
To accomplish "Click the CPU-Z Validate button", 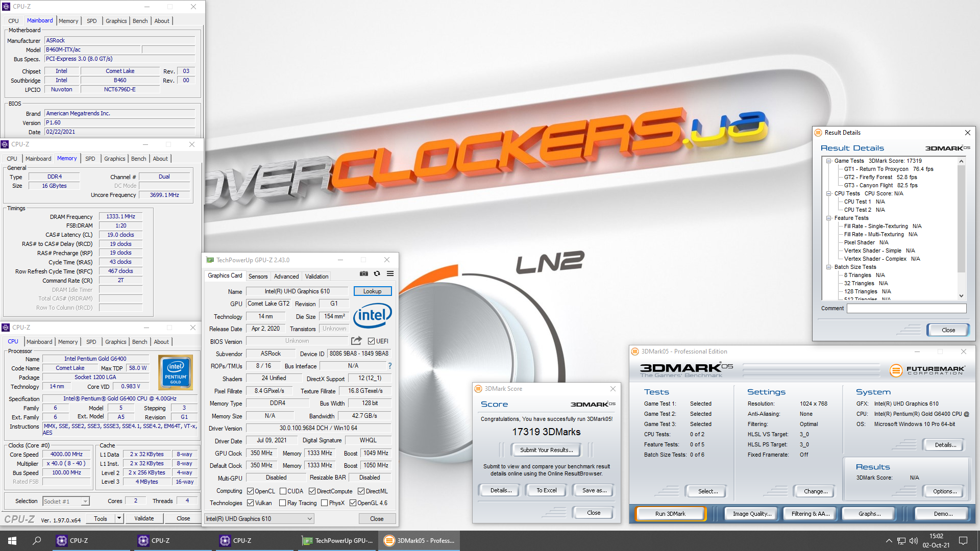I will click(x=144, y=518).
